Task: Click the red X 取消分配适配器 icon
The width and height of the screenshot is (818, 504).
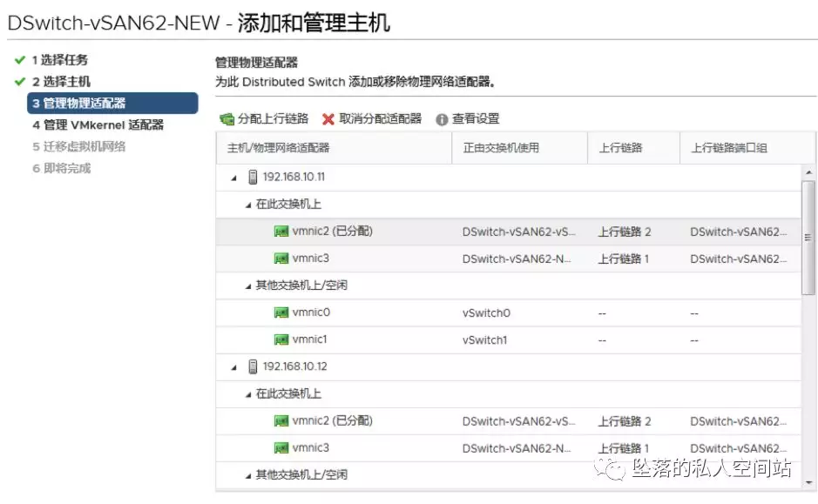Action: [x=328, y=119]
